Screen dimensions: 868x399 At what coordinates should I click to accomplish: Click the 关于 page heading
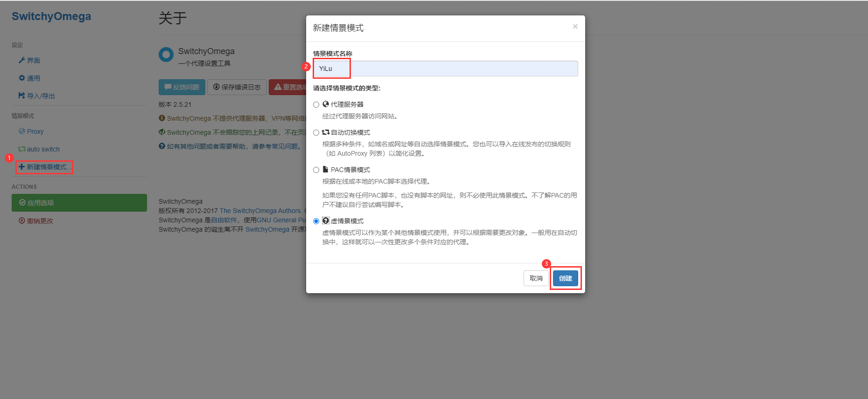173,18
